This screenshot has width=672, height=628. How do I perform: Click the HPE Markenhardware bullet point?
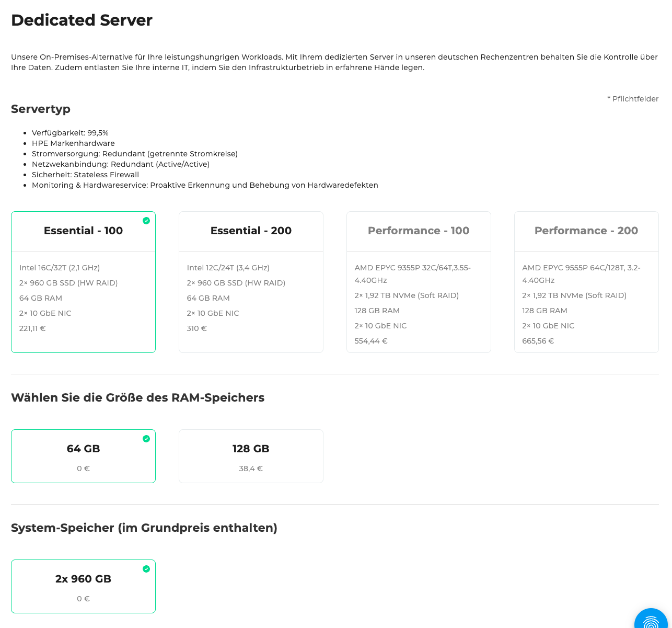coord(73,143)
